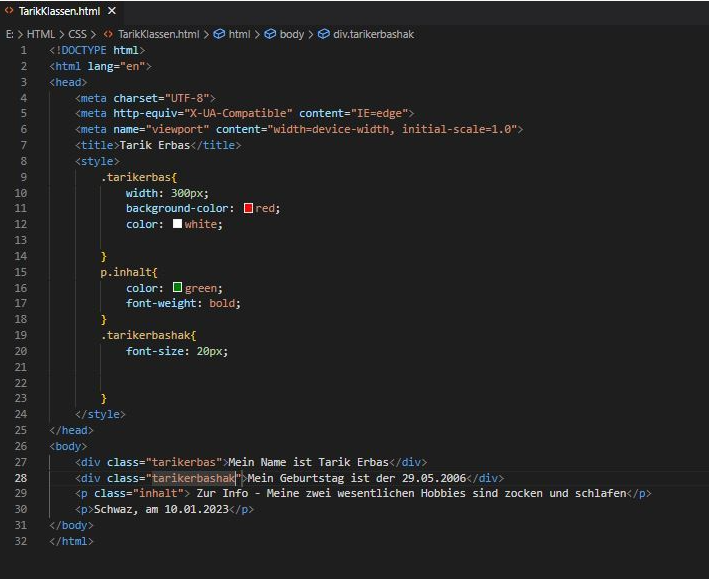Click the class value "inhalt" on line 29

click(158, 493)
